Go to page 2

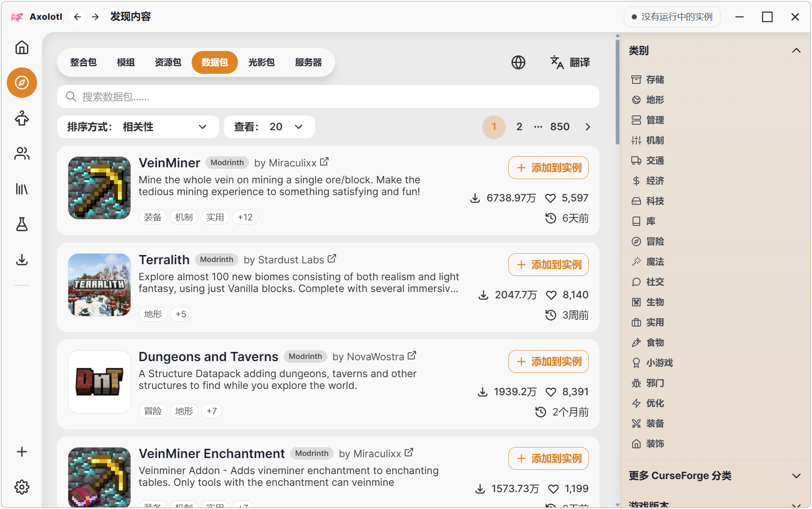519,127
